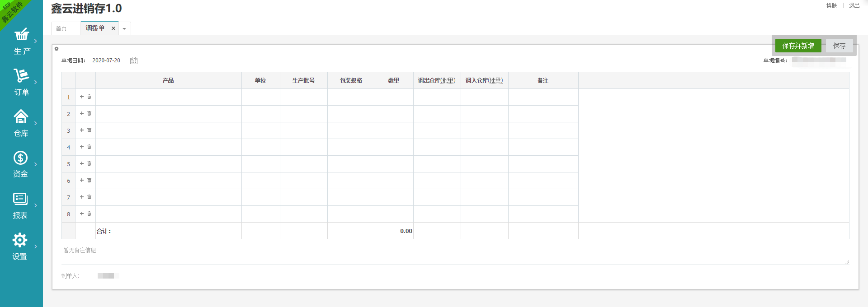
Task: Click the 保存 button
Action: point(839,46)
